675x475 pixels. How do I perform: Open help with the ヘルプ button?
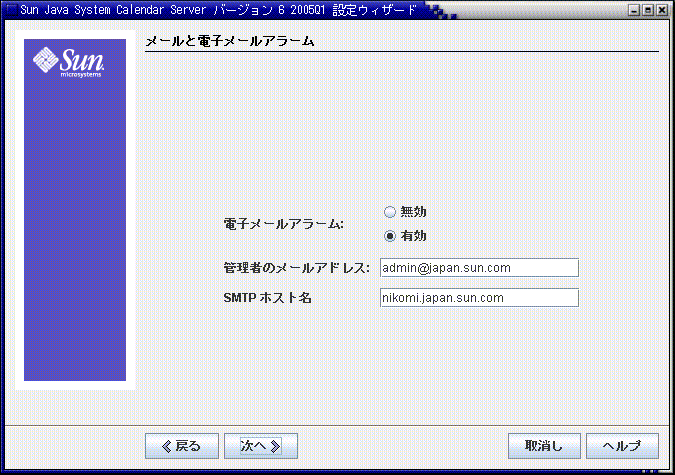click(x=622, y=446)
